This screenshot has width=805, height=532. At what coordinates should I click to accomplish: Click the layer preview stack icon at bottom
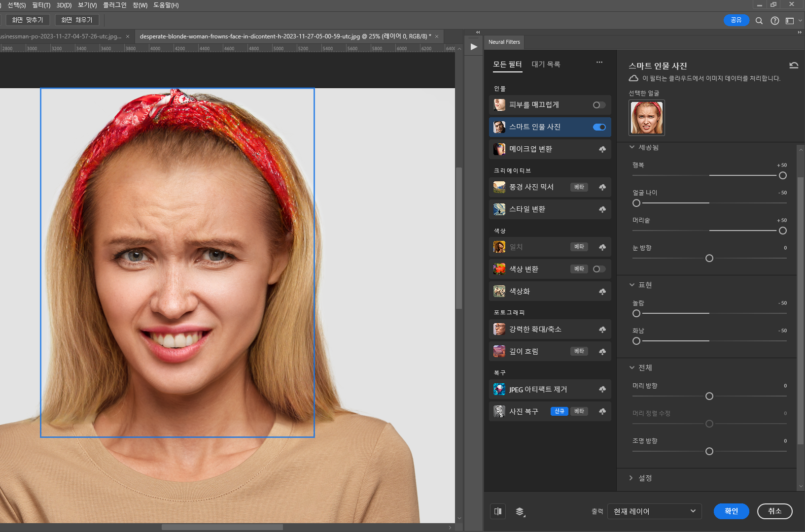520,512
